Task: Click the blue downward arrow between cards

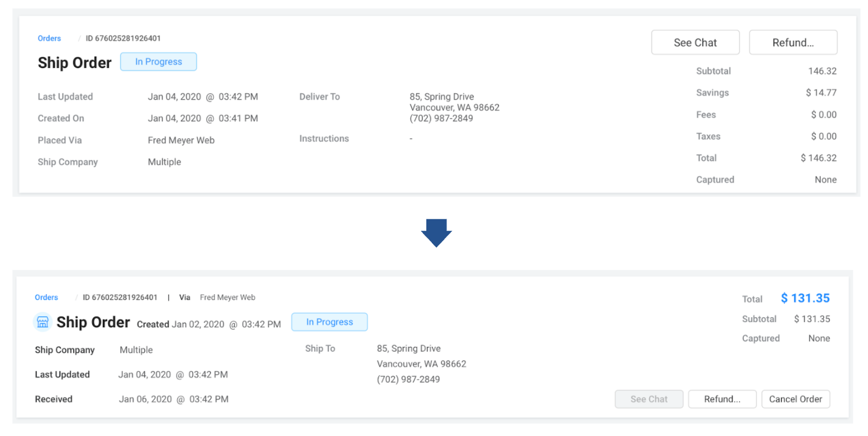Action: click(436, 233)
